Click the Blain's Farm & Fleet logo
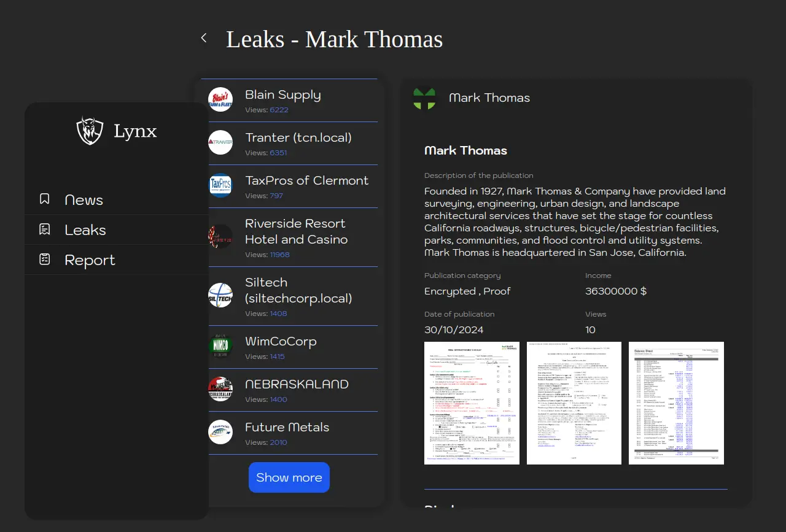 (x=220, y=100)
